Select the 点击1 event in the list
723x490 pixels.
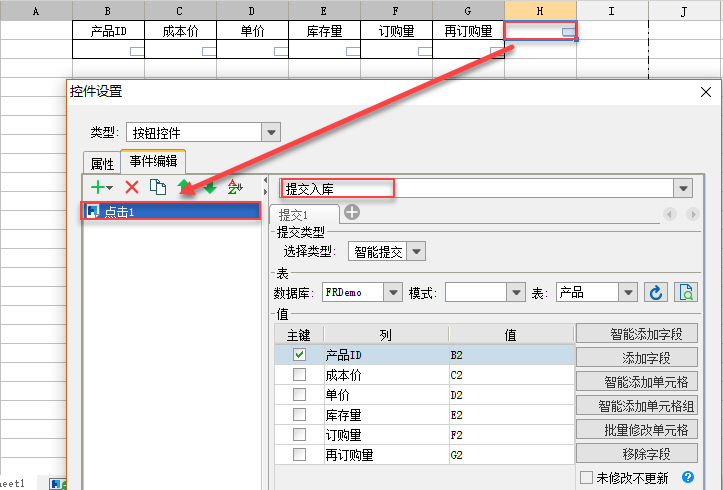tap(171, 212)
